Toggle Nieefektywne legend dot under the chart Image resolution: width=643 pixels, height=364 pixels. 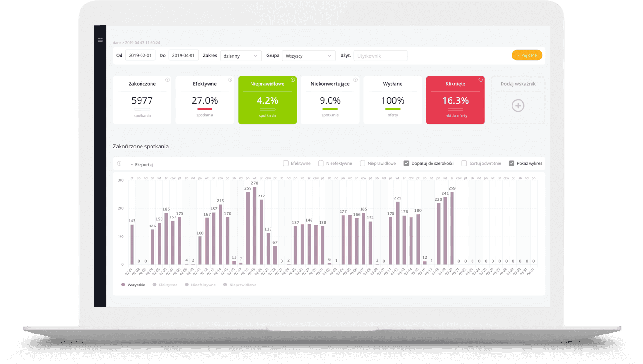point(187,285)
